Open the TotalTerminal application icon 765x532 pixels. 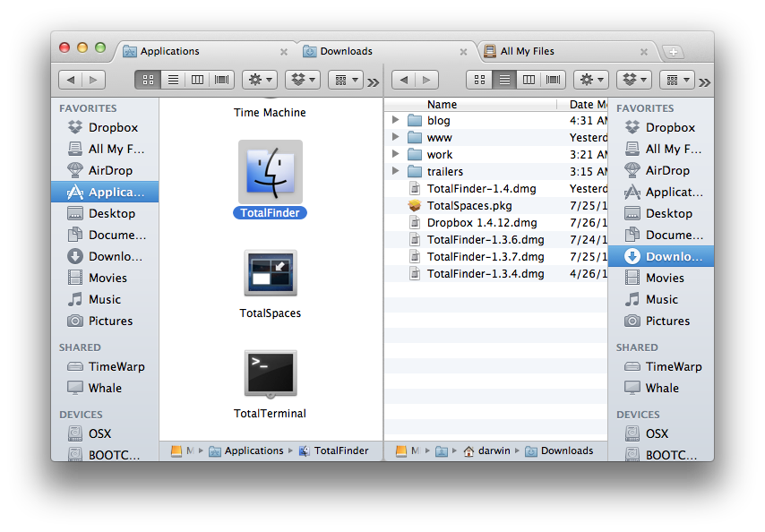click(271, 373)
